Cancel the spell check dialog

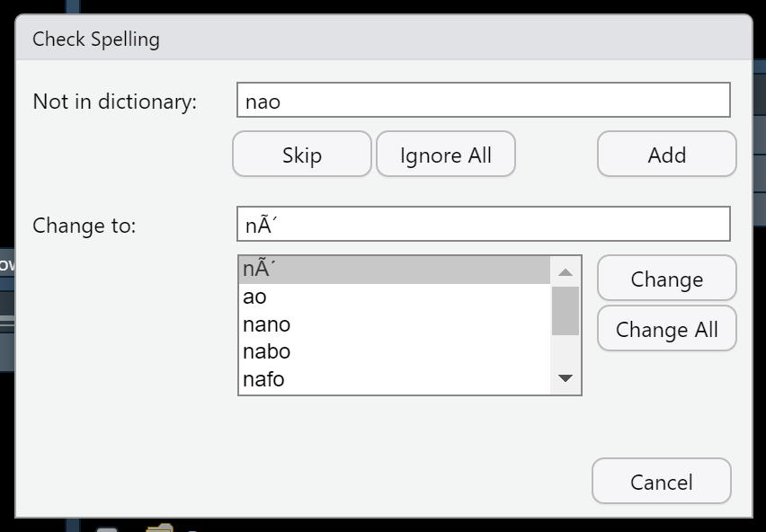(x=661, y=481)
